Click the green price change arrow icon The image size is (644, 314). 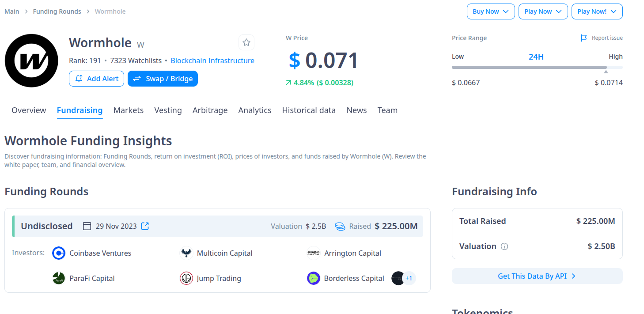(x=288, y=83)
